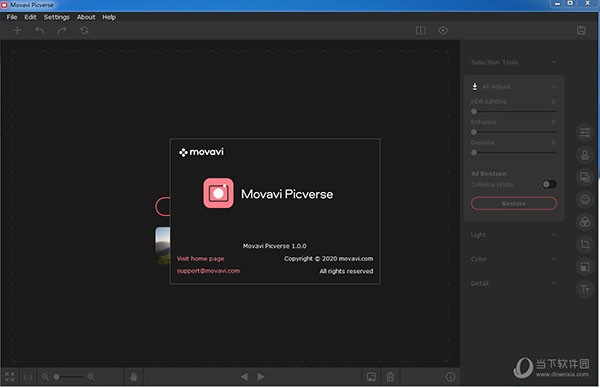600x388 pixels.
Task: Click the Denoise slider handle
Action: pyautogui.click(x=474, y=153)
